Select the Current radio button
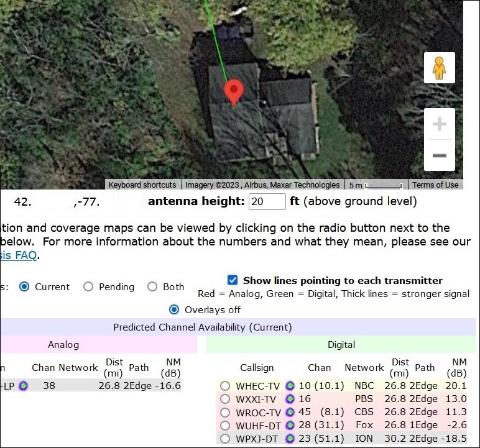Screen dimensions: 480x448 click(24, 286)
